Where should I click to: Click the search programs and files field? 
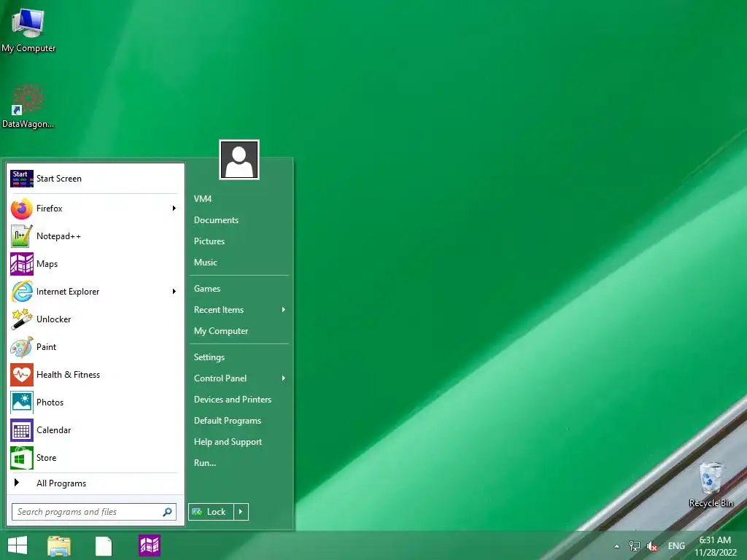click(94, 512)
